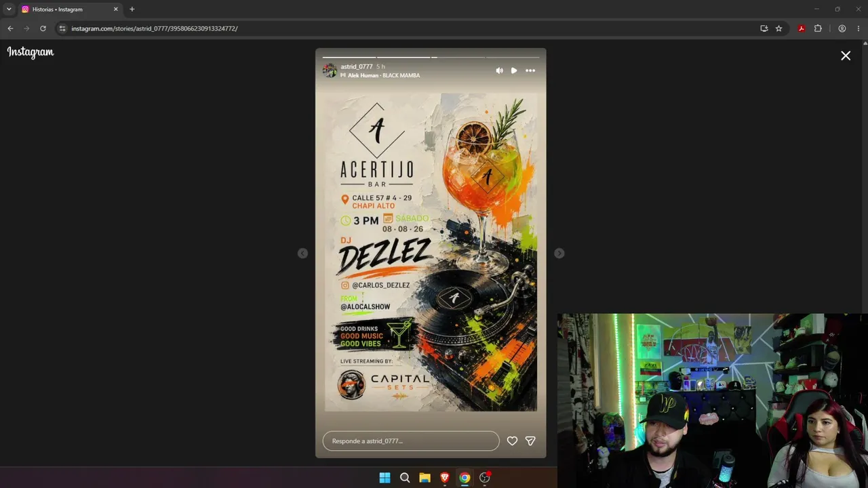Focus the 'Responde a astrid_0777...' reply field

pos(411,441)
